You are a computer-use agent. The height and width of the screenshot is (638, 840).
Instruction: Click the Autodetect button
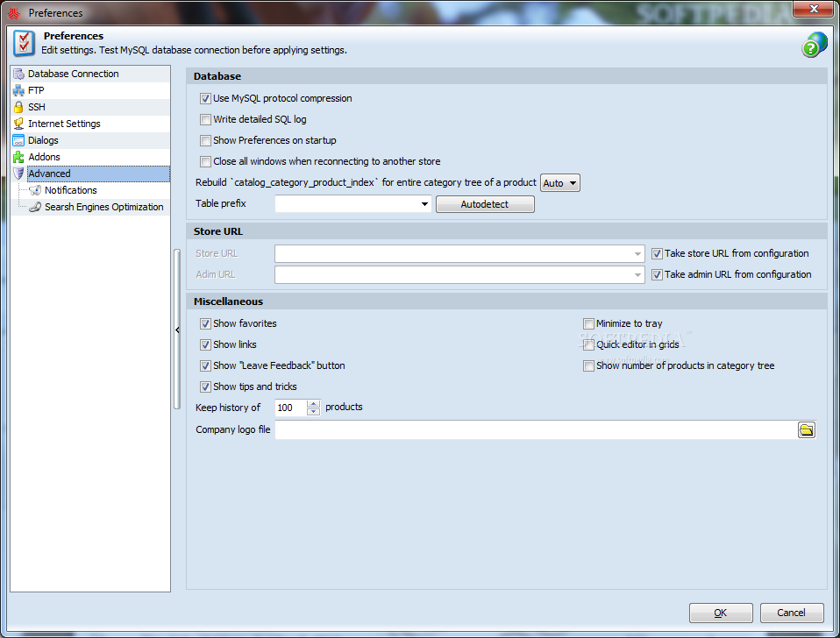(485, 204)
